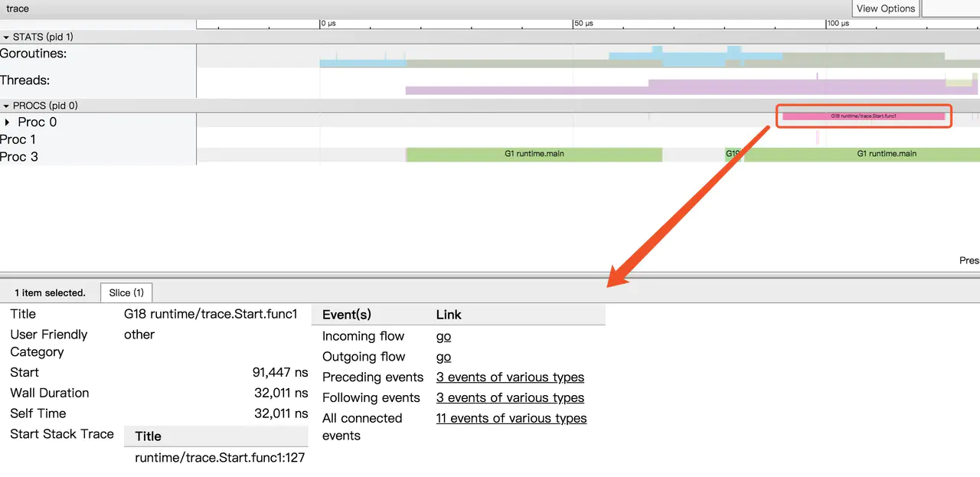
Task: Open Following events link
Action: [x=510, y=398]
